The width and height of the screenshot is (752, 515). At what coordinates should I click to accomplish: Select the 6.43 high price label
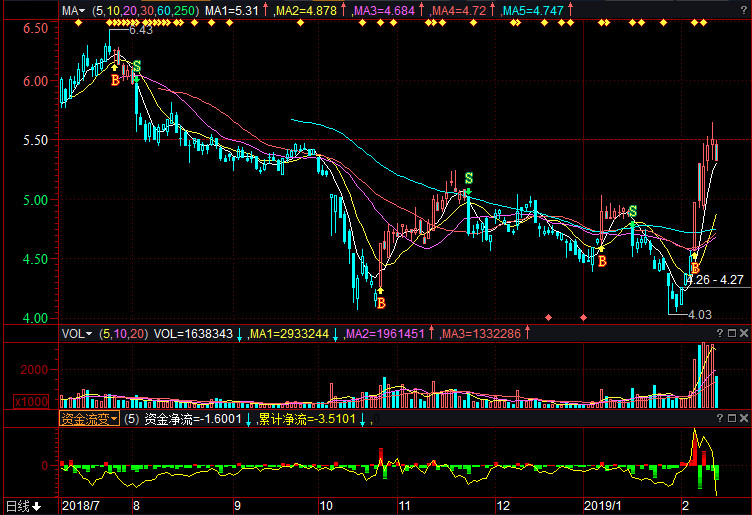(140, 30)
